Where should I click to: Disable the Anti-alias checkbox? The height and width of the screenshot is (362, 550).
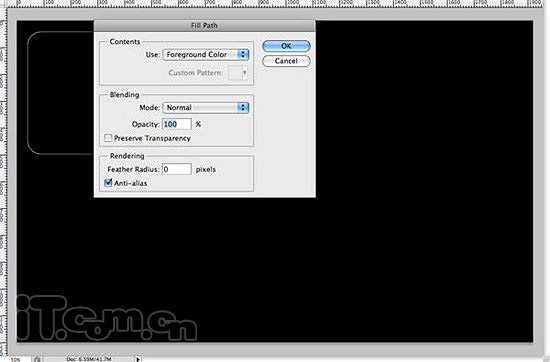pos(108,183)
